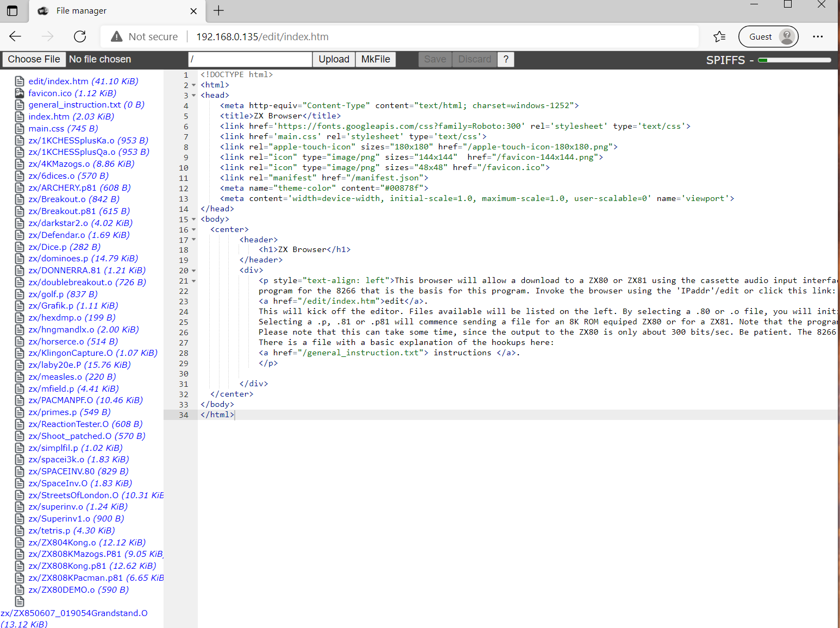Click the favorites star in the address bar
The image size is (840, 628).
(x=720, y=36)
